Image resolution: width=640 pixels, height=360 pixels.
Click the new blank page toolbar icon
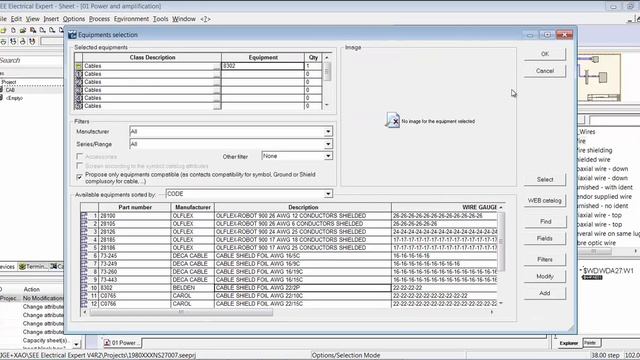pos(13,30)
